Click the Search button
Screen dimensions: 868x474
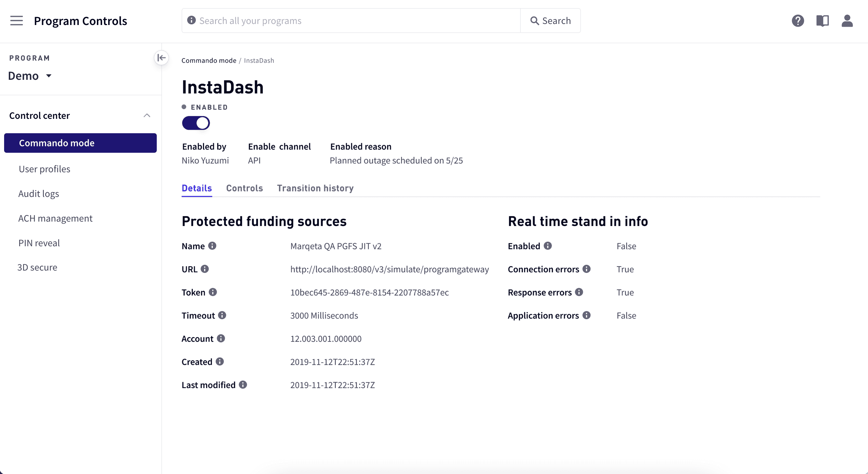click(x=550, y=21)
